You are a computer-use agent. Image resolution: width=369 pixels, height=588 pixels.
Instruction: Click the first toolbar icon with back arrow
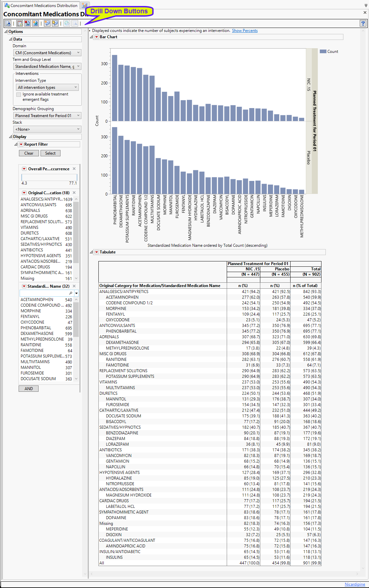coord(8,23)
